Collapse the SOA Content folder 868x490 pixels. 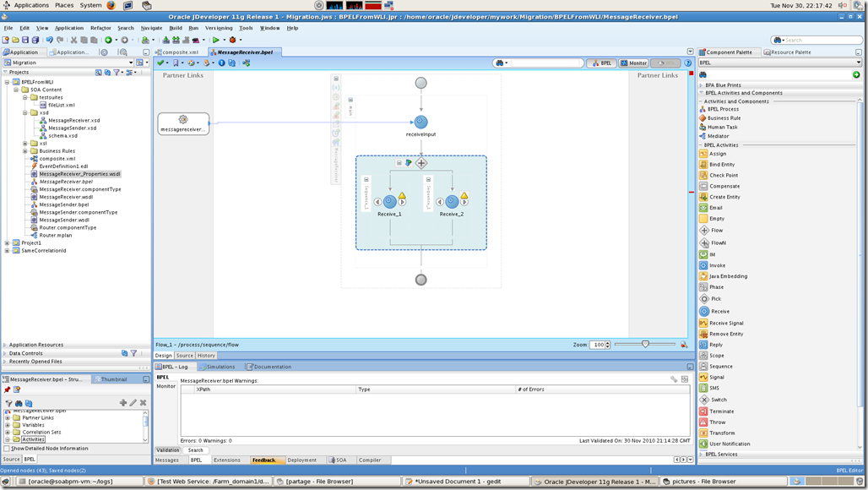point(16,90)
